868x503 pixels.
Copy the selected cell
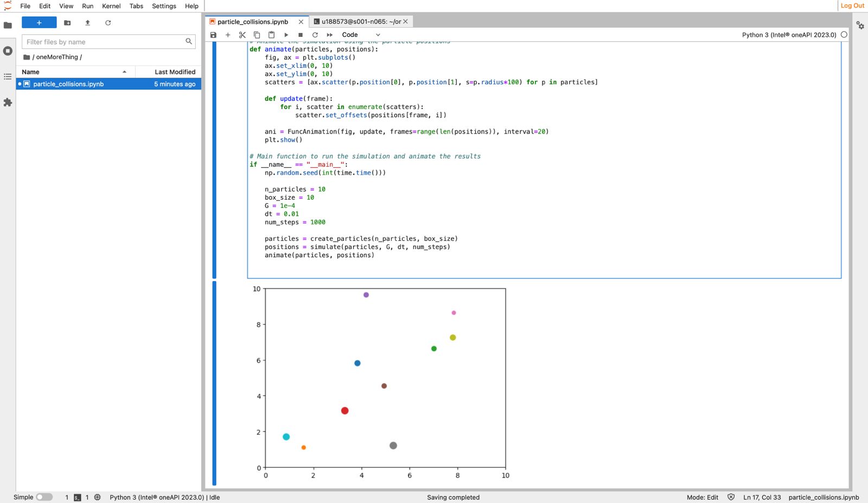point(257,35)
